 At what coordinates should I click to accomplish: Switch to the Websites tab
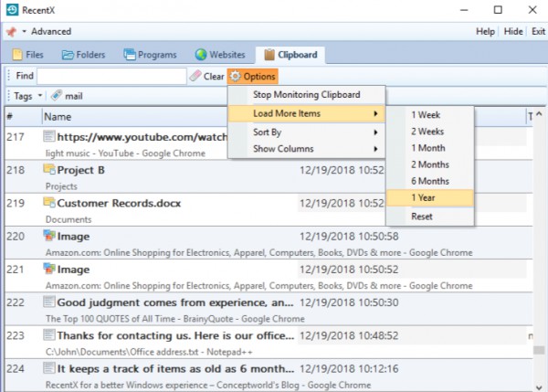(x=220, y=55)
